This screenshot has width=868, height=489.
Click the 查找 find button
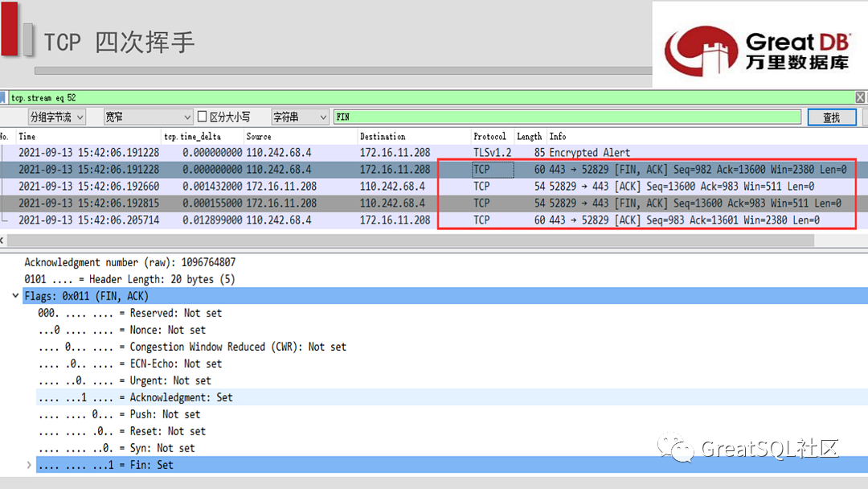[832, 117]
